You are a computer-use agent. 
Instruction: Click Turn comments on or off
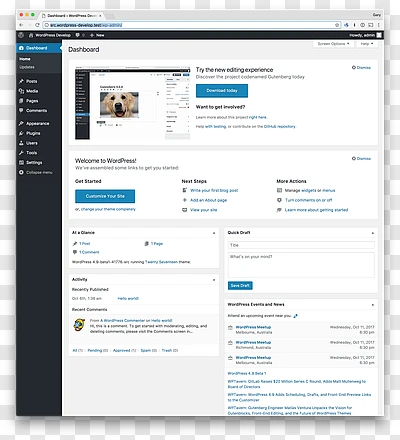pyautogui.click(x=309, y=200)
